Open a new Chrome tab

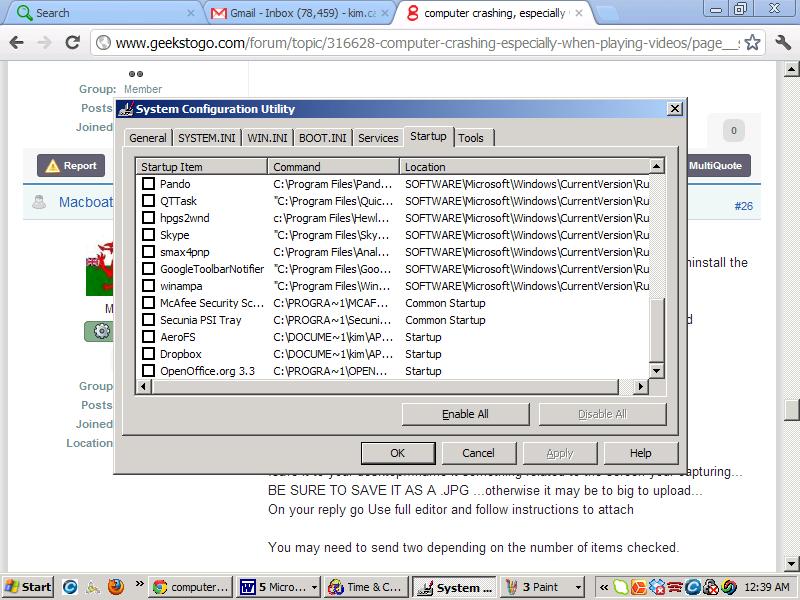pos(607,13)
